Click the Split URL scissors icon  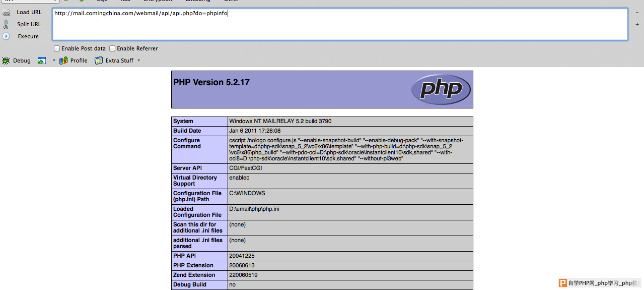coord(6,24)
